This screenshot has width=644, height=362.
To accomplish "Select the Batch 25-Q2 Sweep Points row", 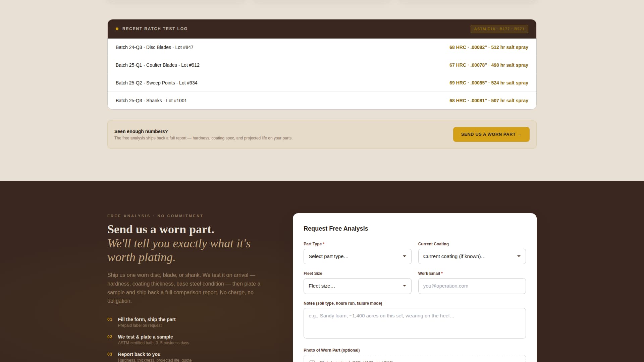I will pyautogui.click(x=321, y=83).
